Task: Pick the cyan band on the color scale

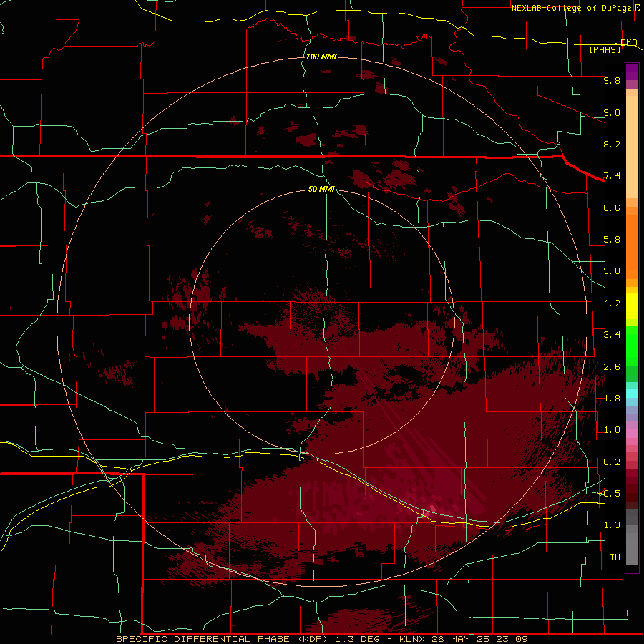Action: (632, 394)
